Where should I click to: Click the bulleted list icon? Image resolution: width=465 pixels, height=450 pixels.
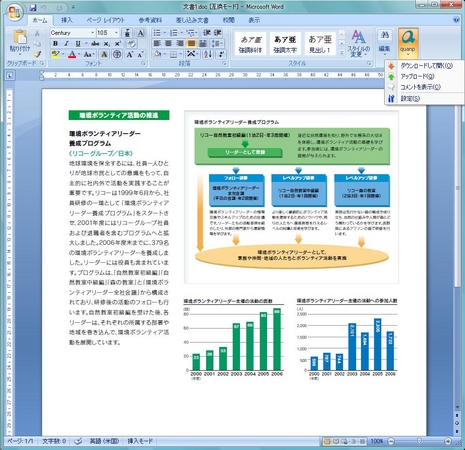[x=157, y=33]
